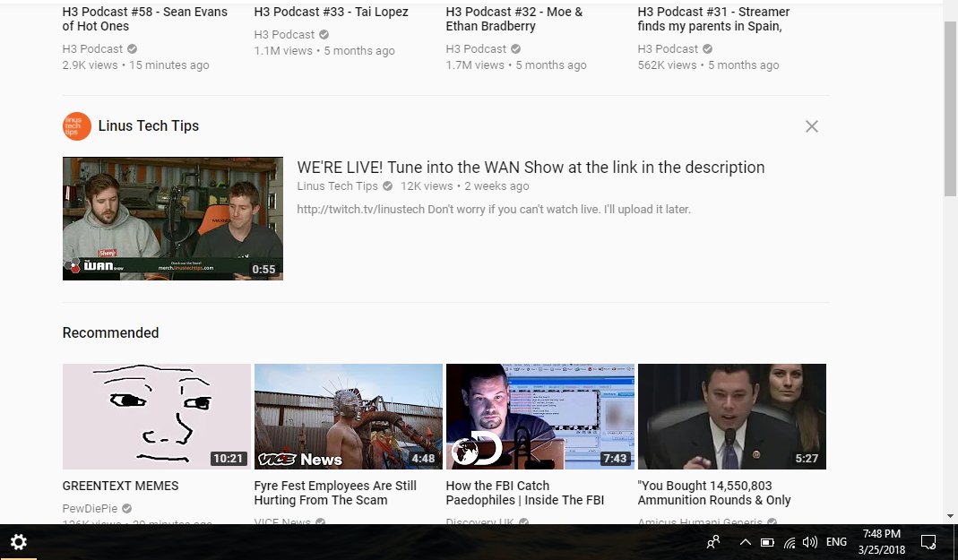Viewport: 958px width, 560px height.
Task: Open the Wi-Fi network icon
Action: point(790,542)
